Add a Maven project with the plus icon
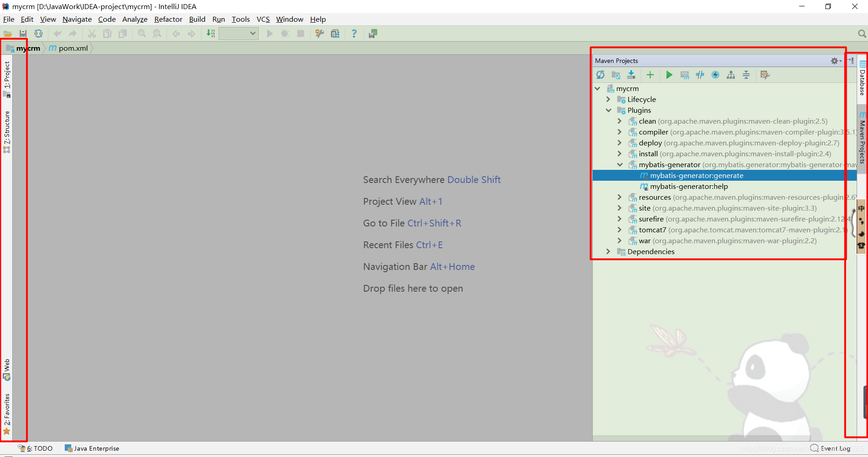The height and width of the screenshot is (457, 868). coord(650,75)
